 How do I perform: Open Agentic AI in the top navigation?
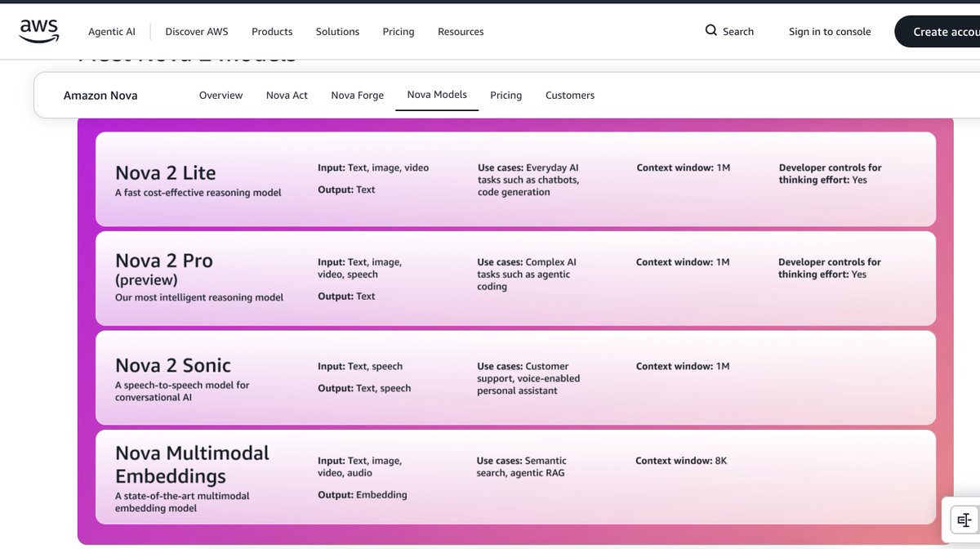[112, 32]
